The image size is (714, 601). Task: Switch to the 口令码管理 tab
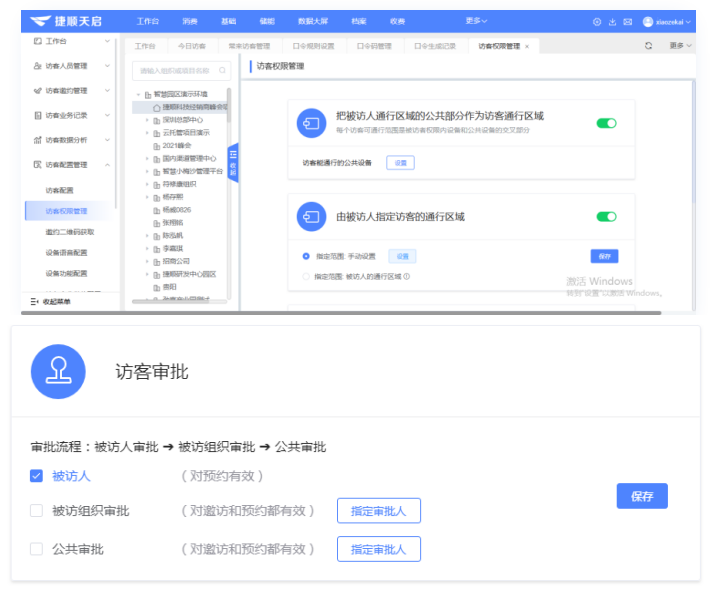[x=374, y=46]
